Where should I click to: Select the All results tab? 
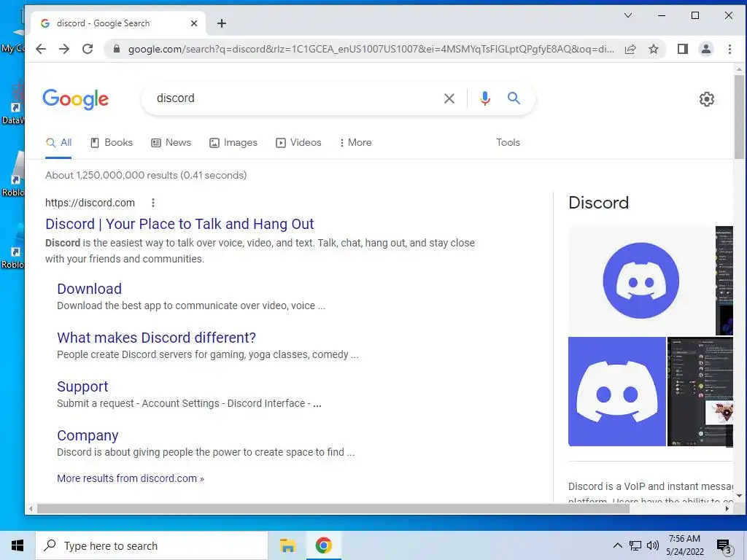58,142
